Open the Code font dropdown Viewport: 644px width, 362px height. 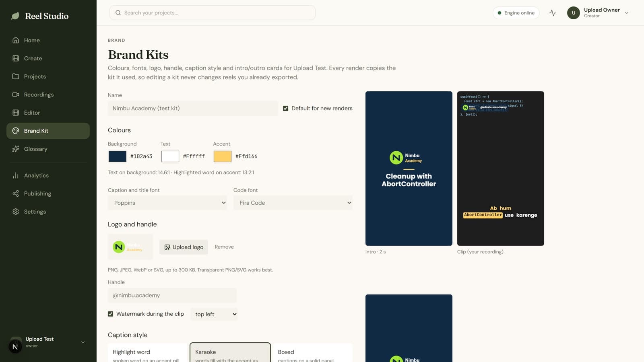[293, 203]
